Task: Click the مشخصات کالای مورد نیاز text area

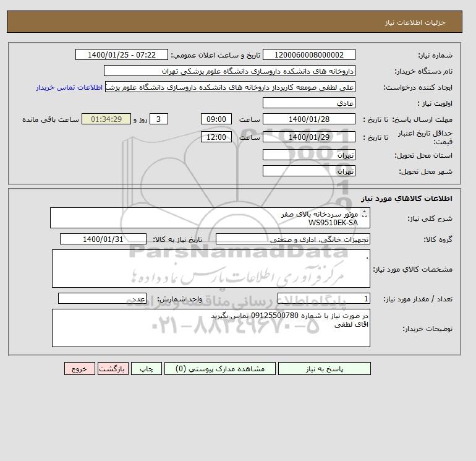Action: 211,269
